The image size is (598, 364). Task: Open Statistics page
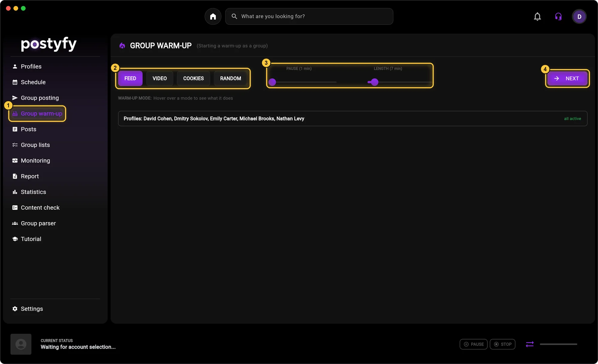33,192
